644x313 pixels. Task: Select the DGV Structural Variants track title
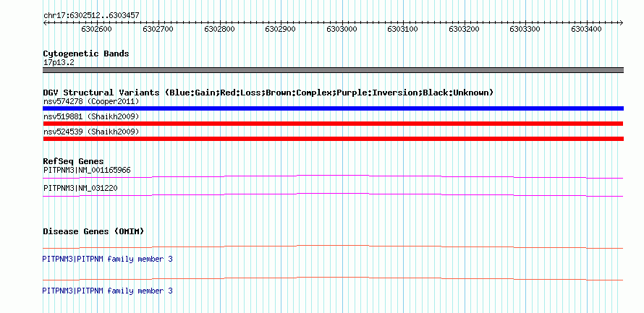tap(268, 93)
